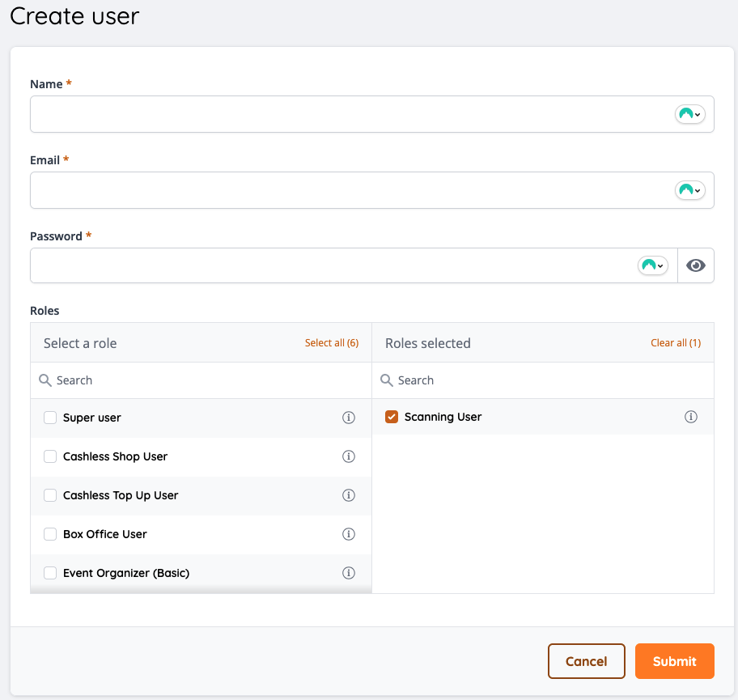Click search magnifier icon in Roles selected
The width and height of the screenshot is (738, 700).
coord(387,380)
